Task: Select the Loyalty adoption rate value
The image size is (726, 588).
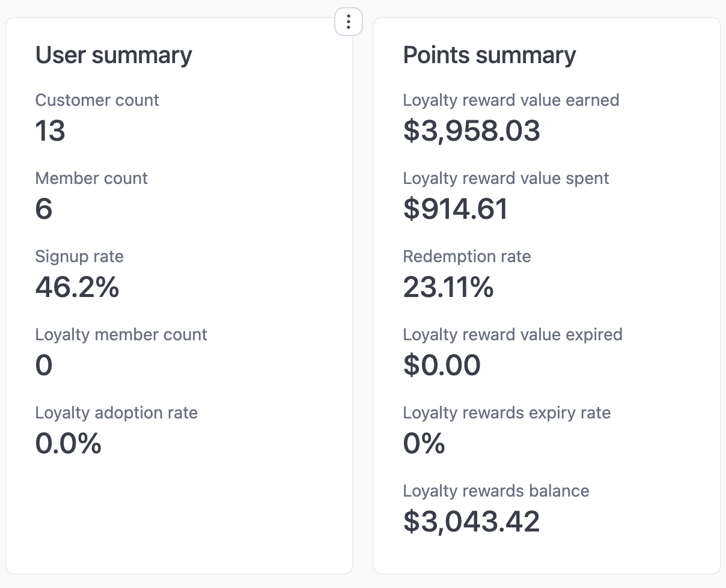Action: (x=68, y=444)
